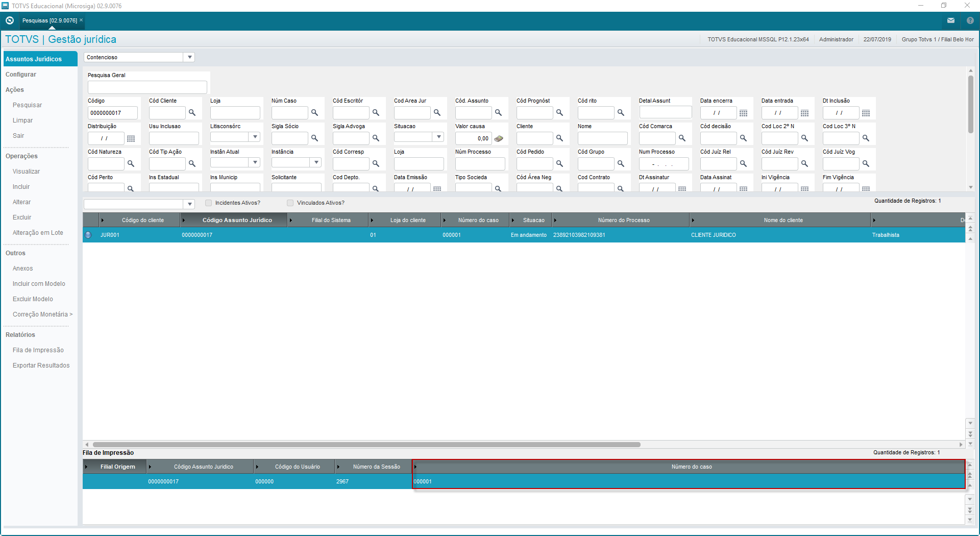Enable the Vinculados Ativos checkbox
Screen dimensions: 980x536
pos(290,203)
